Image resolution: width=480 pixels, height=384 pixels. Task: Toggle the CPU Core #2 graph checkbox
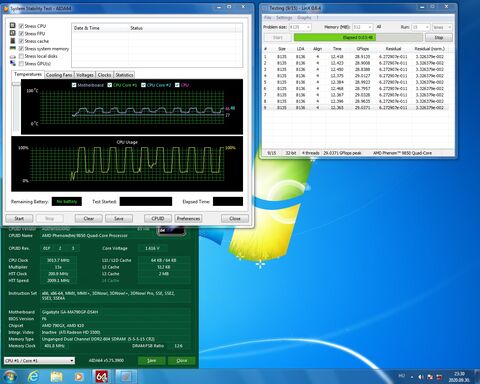click(143, 85)
